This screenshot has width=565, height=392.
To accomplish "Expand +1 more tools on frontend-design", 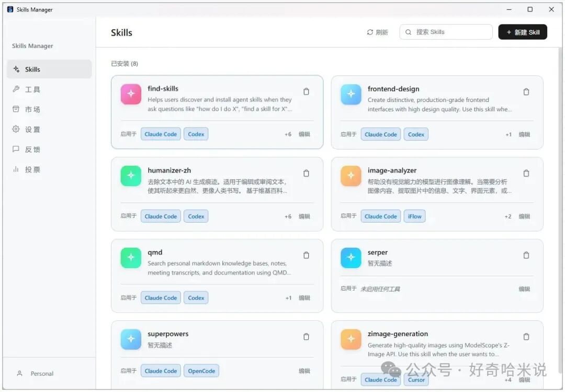I will 508,135.
